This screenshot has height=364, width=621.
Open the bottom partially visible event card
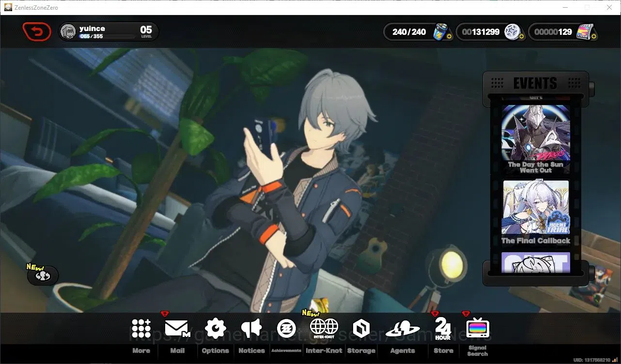click(x=536, y=262)
